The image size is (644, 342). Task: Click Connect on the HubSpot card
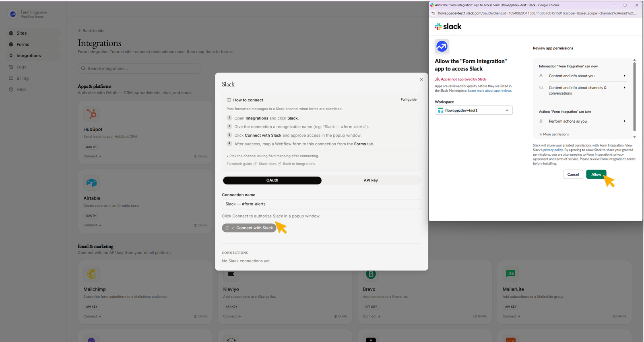pos(92,156)
